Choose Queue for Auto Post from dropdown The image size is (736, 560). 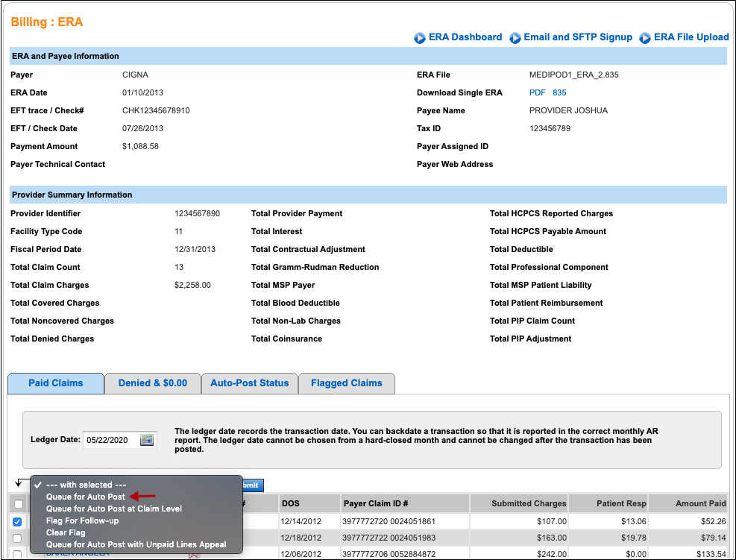click(86, 497)
